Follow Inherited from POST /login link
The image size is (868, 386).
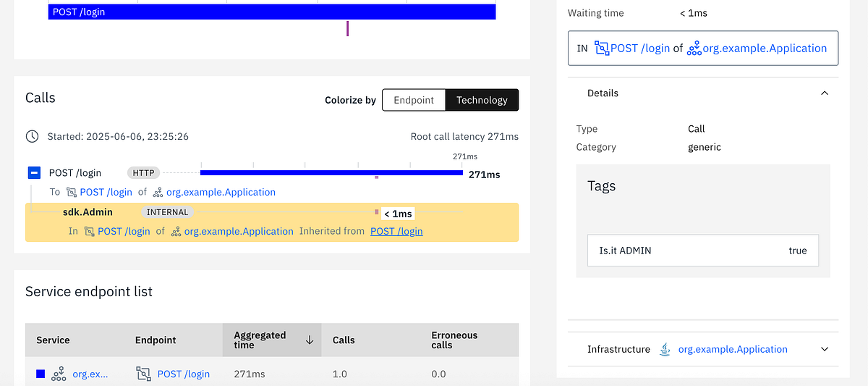396,231
